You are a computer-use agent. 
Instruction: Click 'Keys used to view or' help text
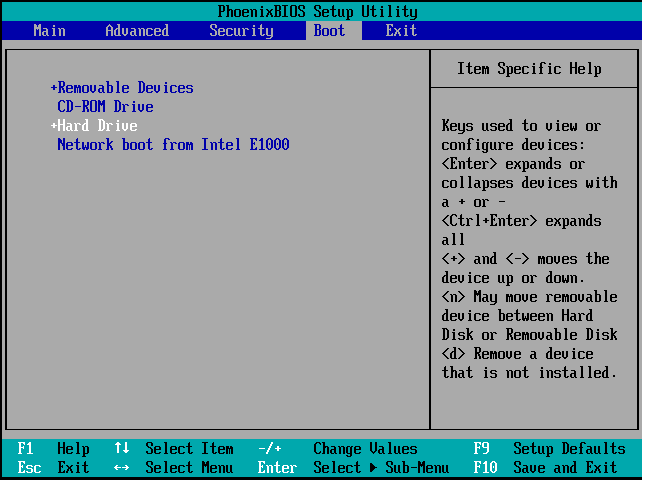click(x=521, y=126)
